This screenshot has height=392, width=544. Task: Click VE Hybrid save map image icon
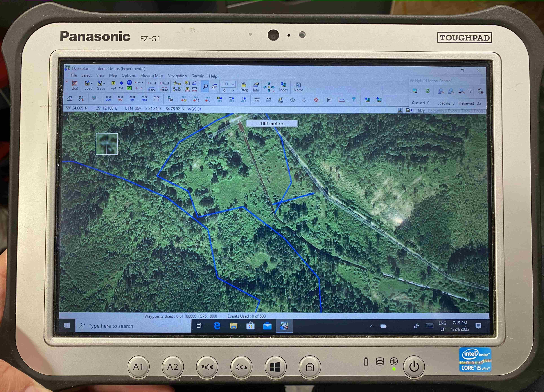coord(415,91)
